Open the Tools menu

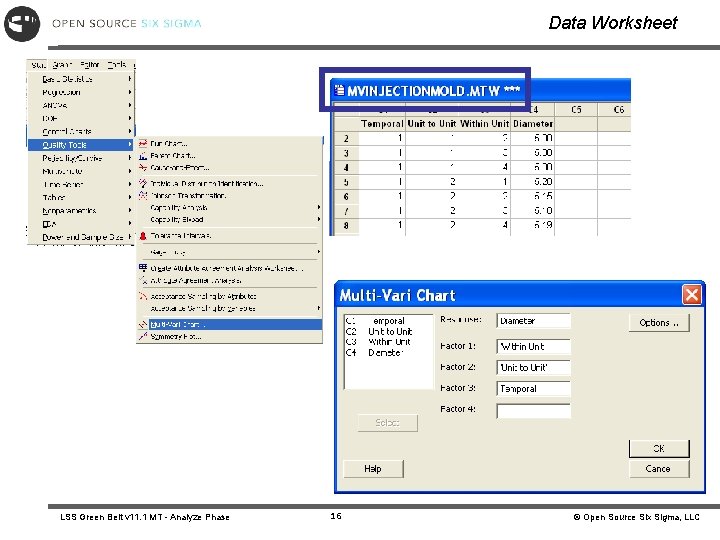pos(117,65)
